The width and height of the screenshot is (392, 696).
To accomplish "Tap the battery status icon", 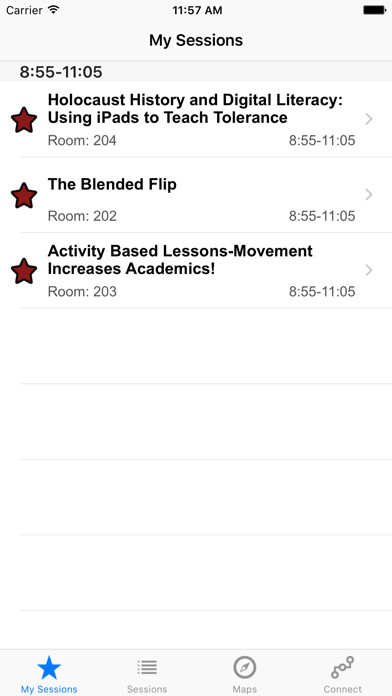I will 374,10.
